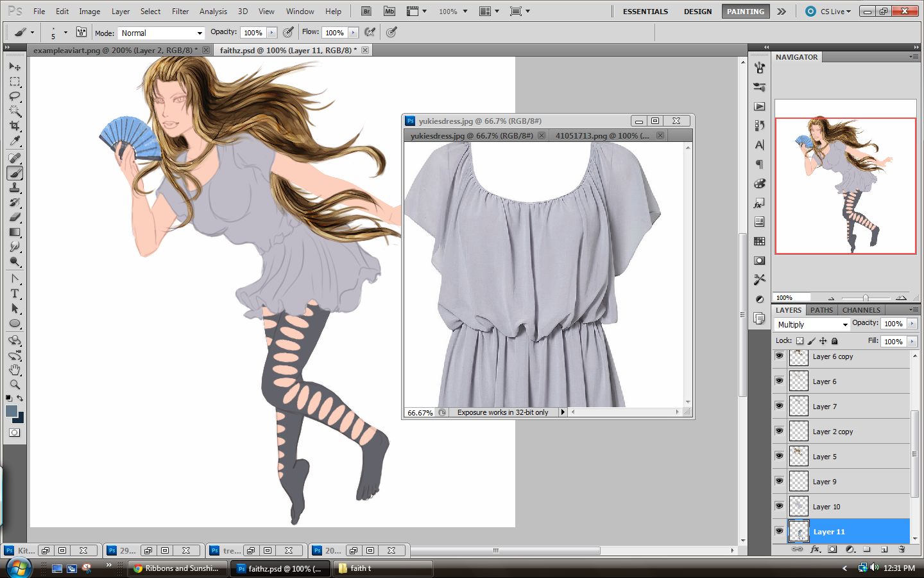Select the Lasso tool
This screenshot has width=924, height=578.
(15, 96)
